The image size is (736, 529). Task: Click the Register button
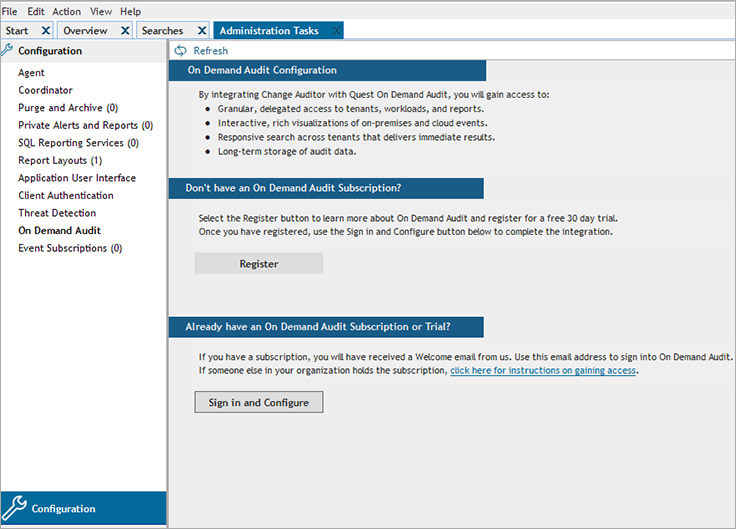point(259,263)
